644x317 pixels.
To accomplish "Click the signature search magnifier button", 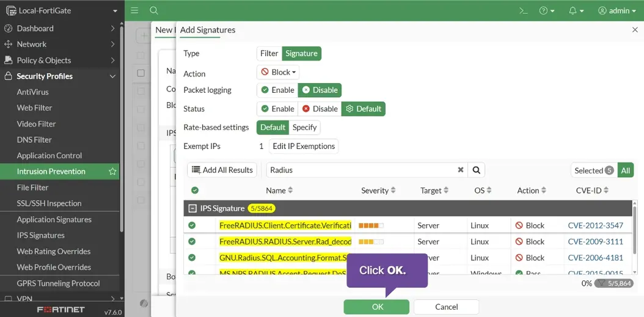I will (477, 170).
